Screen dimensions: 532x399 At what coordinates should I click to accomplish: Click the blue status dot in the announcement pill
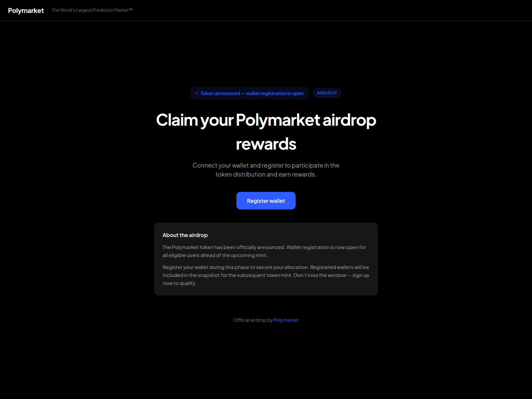pos(197,93)
